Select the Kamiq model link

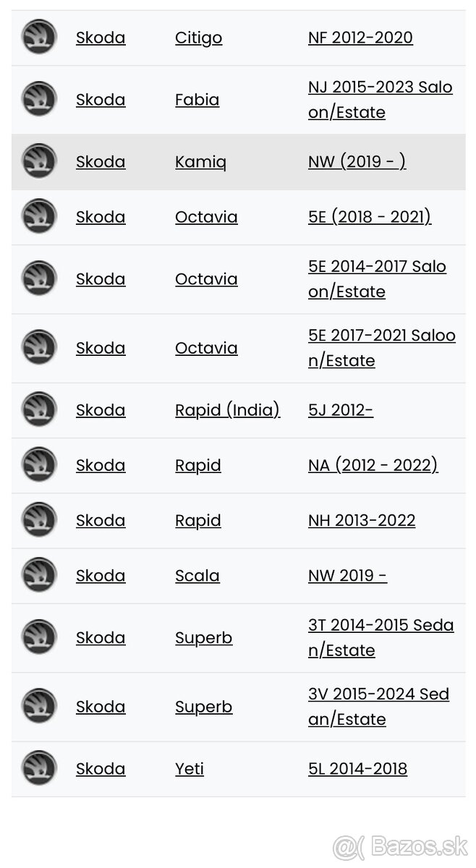(200, 162)
